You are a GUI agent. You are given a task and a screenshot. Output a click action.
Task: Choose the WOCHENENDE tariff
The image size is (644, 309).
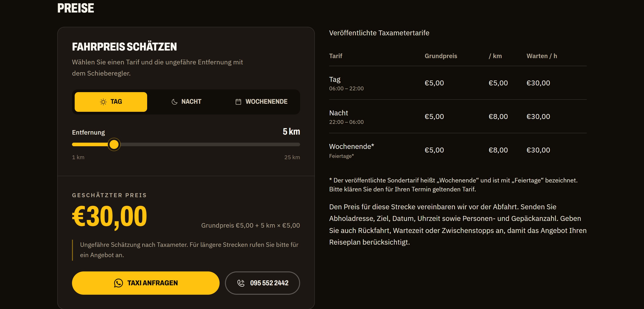click(x=261, y=102)
